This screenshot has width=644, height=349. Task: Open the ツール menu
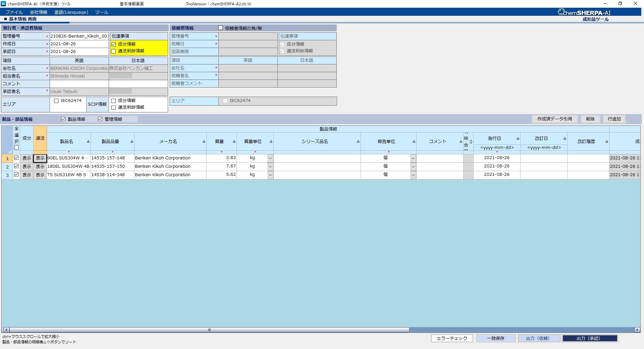coord(102,12)
